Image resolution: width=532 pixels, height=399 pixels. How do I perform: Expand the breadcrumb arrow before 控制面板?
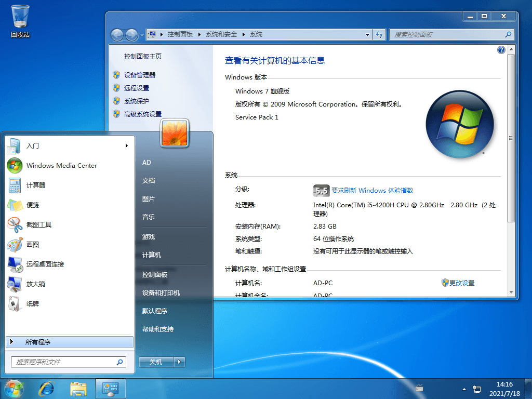(x=161, y=34)
